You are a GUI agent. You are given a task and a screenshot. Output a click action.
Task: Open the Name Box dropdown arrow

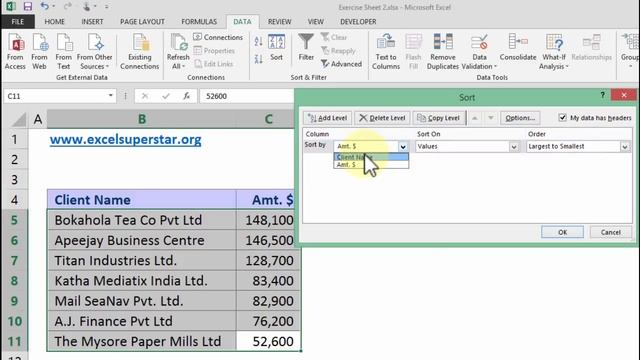110,96
